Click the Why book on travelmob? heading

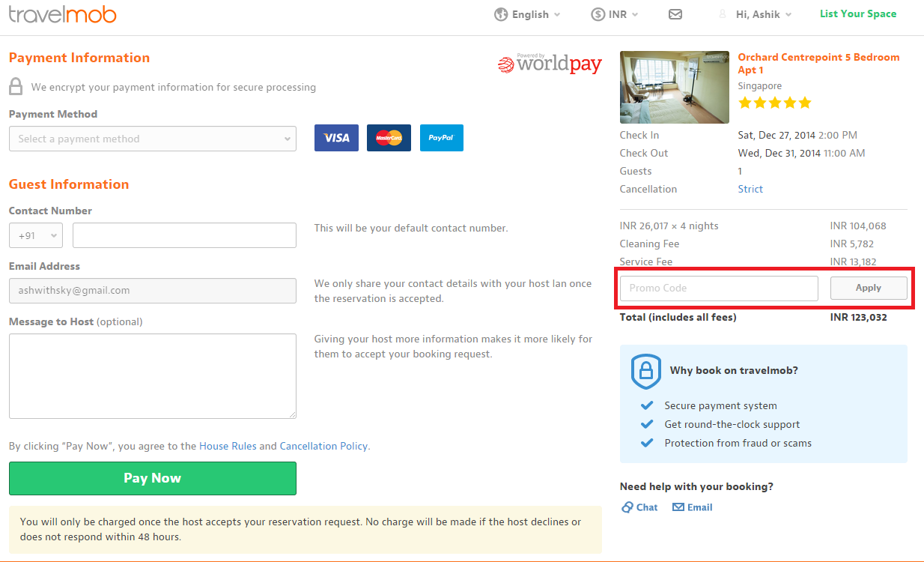(x=734, y=370)
